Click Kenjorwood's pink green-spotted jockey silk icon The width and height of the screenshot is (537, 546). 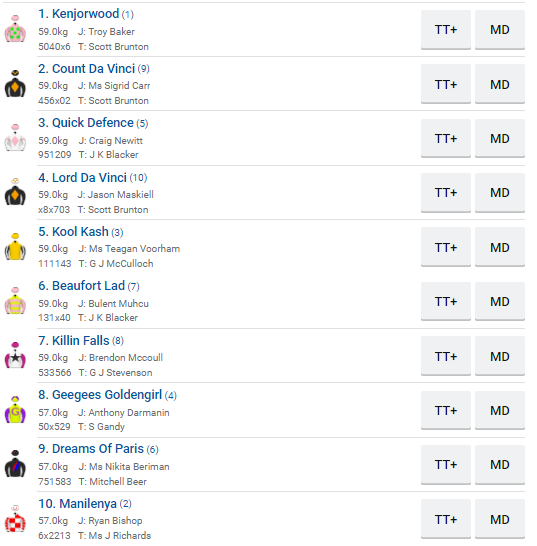[15, 29]
